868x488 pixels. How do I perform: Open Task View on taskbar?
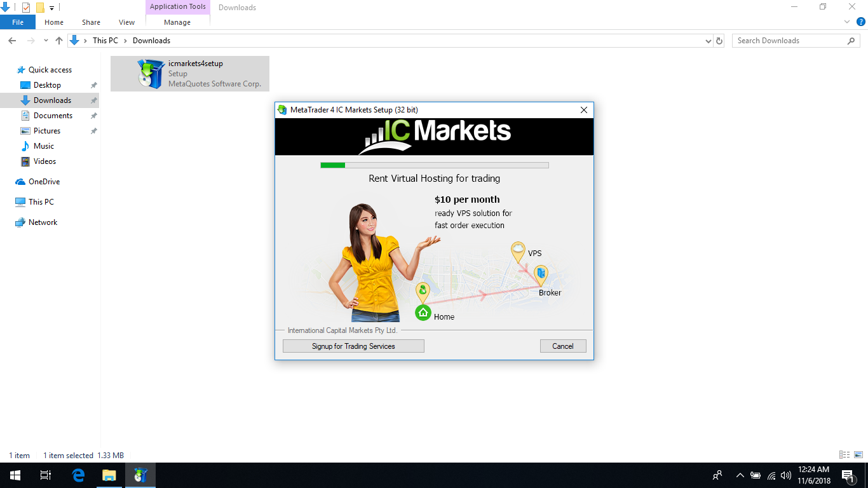pyautogui.click(x=46, y=475)
